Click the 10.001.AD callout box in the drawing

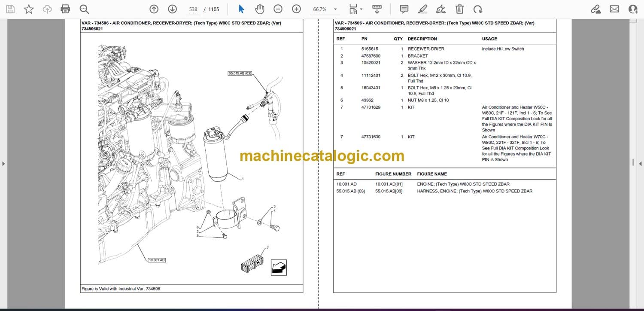pos(157,260)
